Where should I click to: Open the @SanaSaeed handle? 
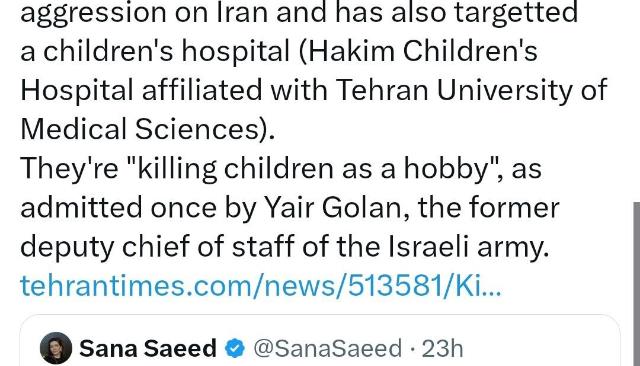(x=328, y=349)
